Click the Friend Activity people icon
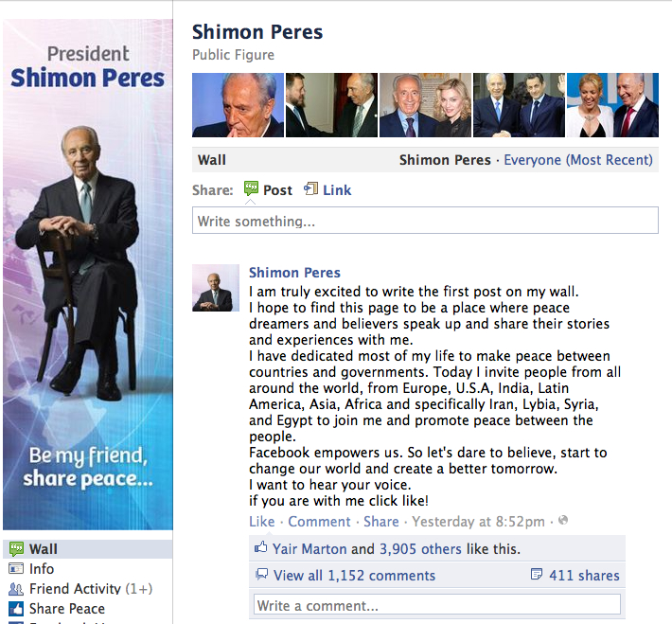 point(16,589)
